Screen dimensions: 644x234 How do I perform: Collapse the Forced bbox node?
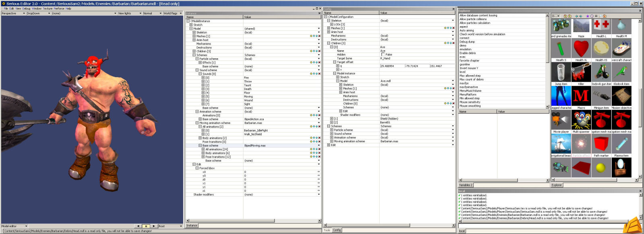(x=197, y=168)
